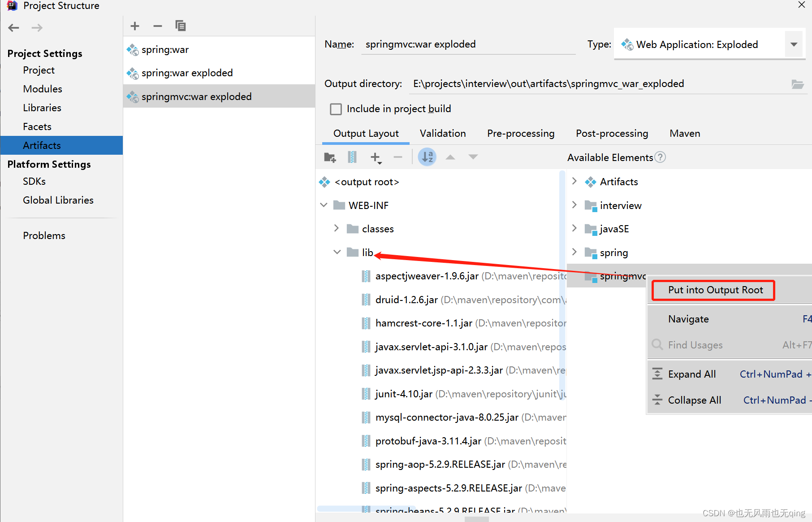
Task: Expand the interview module node
Action: point(574,205)
